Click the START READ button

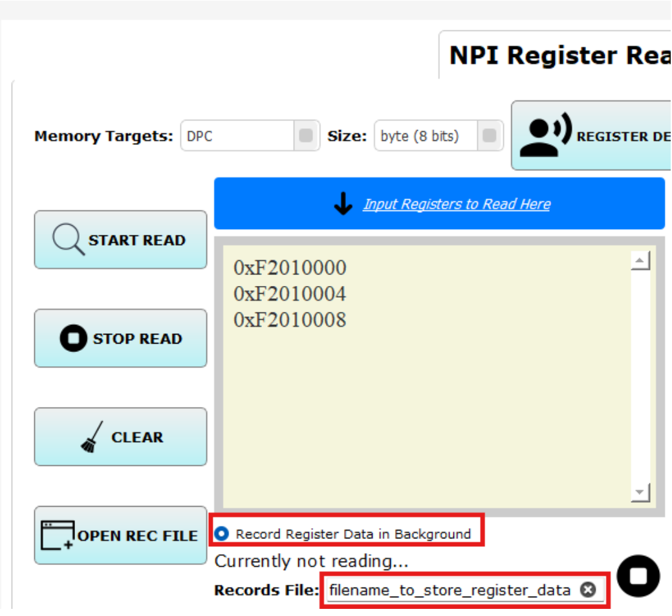(x=120, y=239)
